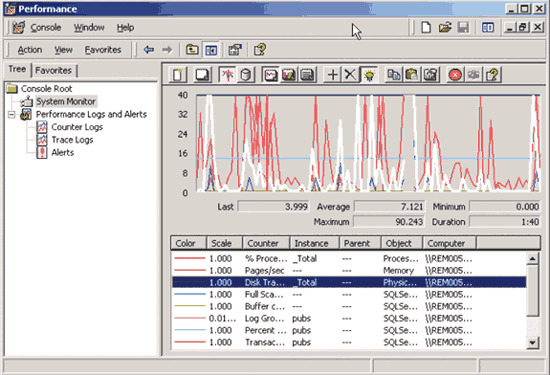Click the Update Data camera icon
Screen dimensions: 550x375
coord(474,75)
